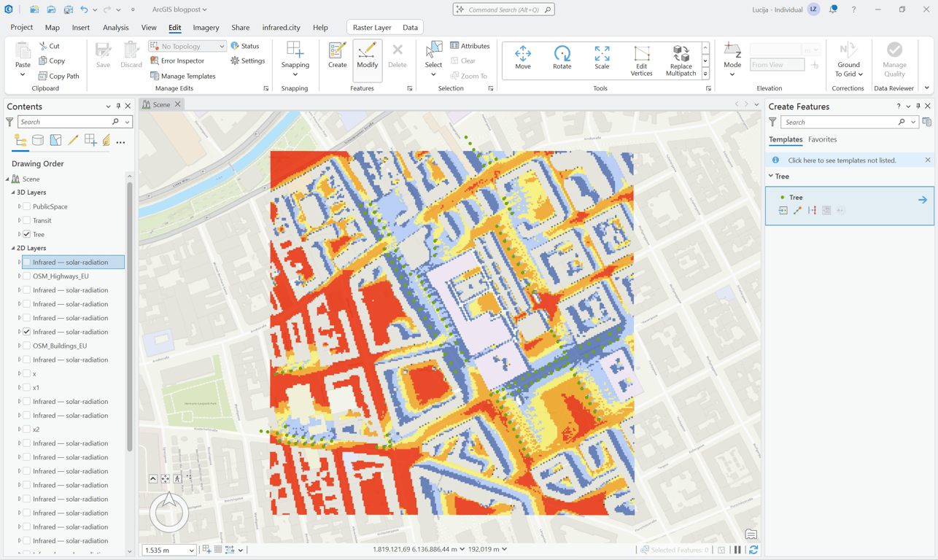
Task: Open Manage Templates
Action: (x=183, y=76)
